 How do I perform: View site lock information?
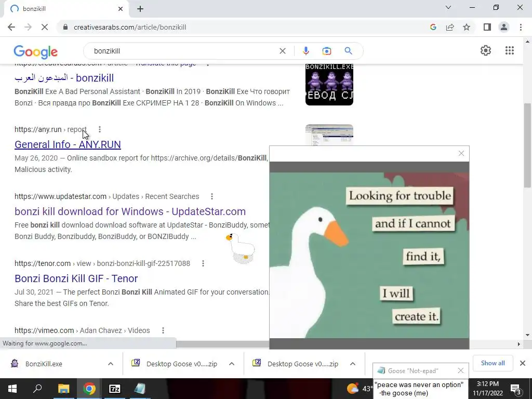click(65, 27)
